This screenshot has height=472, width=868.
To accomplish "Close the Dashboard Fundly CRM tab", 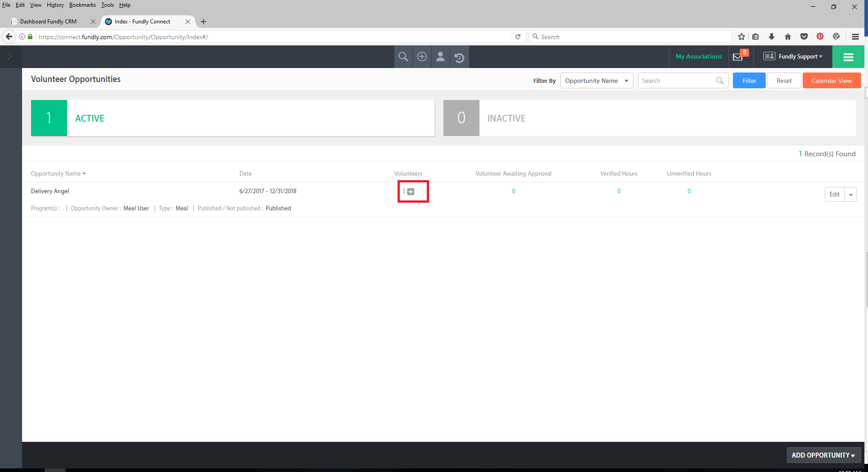I will (x=93, y=22).
